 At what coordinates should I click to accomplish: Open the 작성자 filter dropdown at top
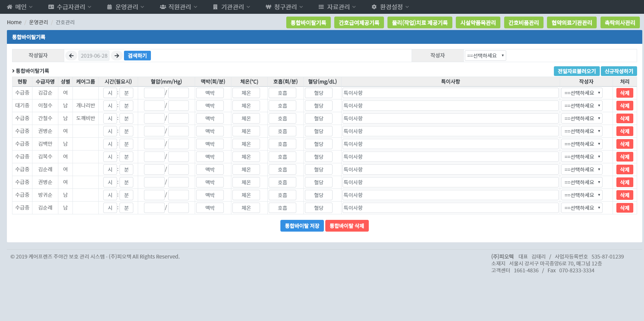coord(485,56)
